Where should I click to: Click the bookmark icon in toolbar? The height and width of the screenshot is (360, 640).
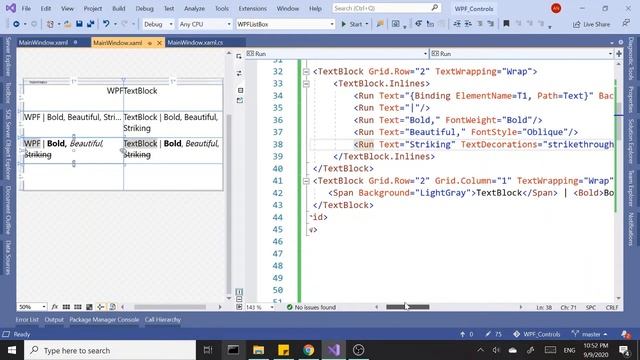506,24
